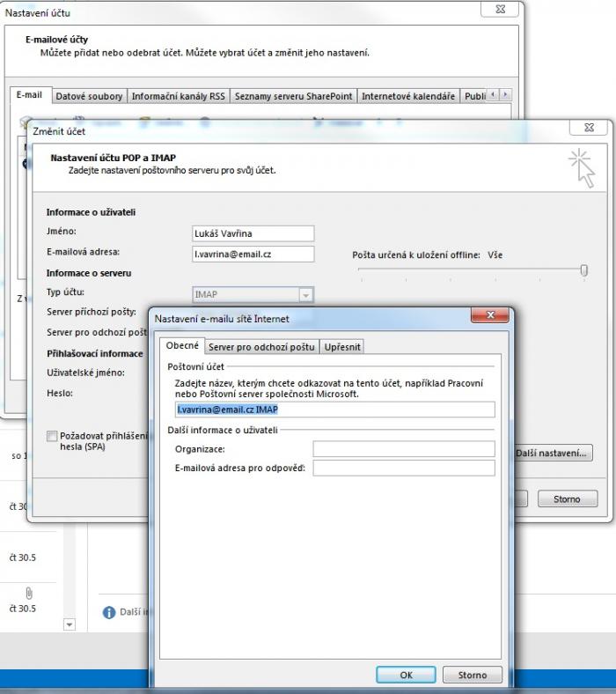The height and width of the screenshot is (694, 616).
Task: Click the offline mail storage slider handle
Action: 583,271
